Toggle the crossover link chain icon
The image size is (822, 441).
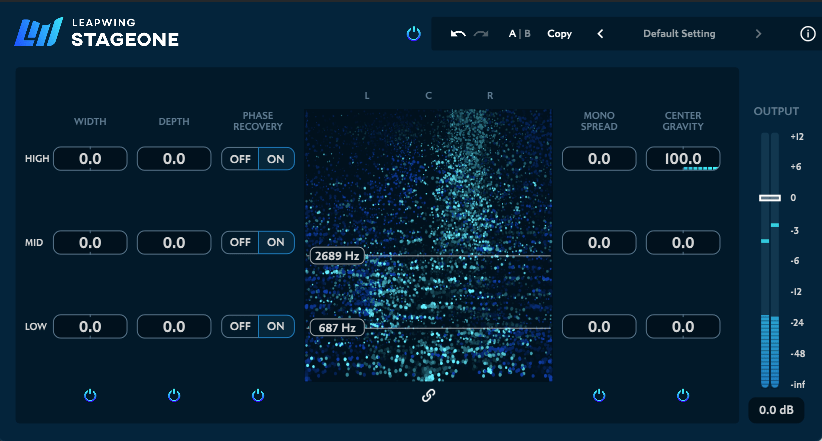pyautogui.click(x=428, y=395)
